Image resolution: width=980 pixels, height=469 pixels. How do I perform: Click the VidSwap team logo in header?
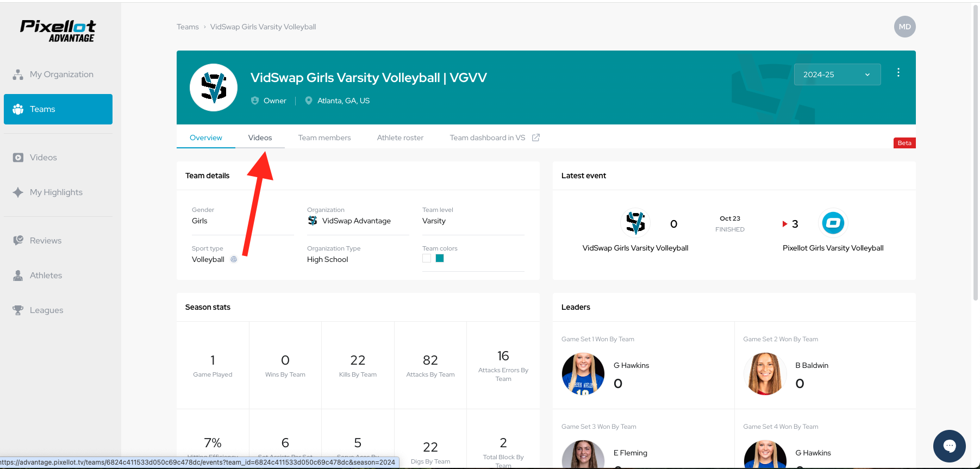click(214, 87)
